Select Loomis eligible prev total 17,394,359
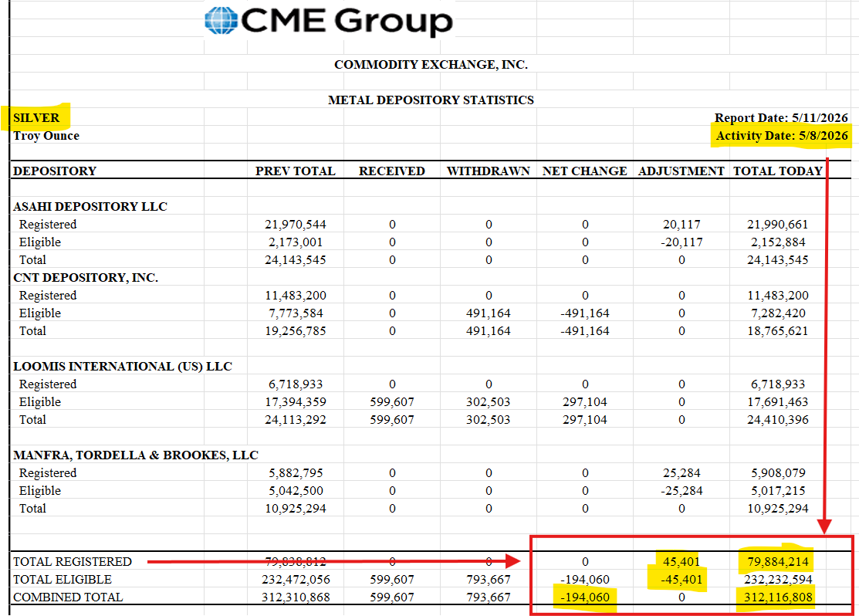This screenshot has width=859, height=616. pyautogui.click(x=296, y=402)
